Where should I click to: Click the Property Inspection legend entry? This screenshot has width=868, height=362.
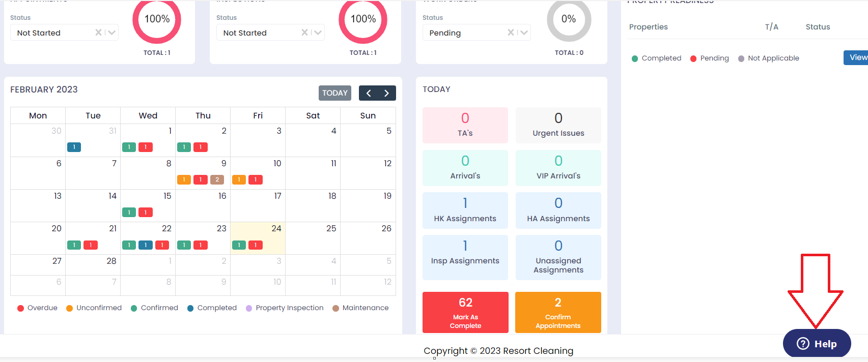pyautogui.click(x=285, y=308)
